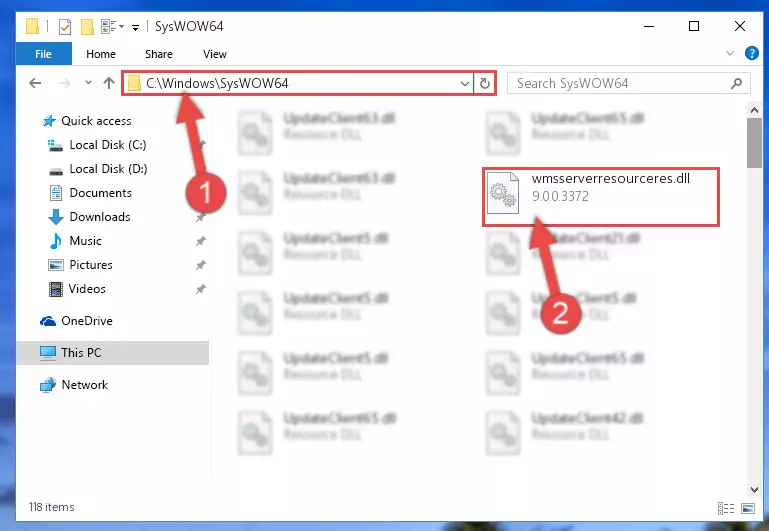
Task: Click the 118 items status text
Action: [51, 507]
